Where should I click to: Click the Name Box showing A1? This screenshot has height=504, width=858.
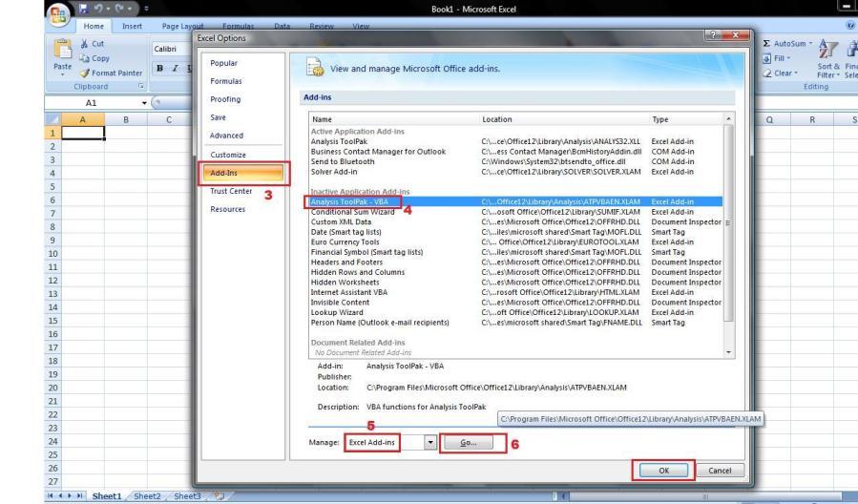click(91, 103)
